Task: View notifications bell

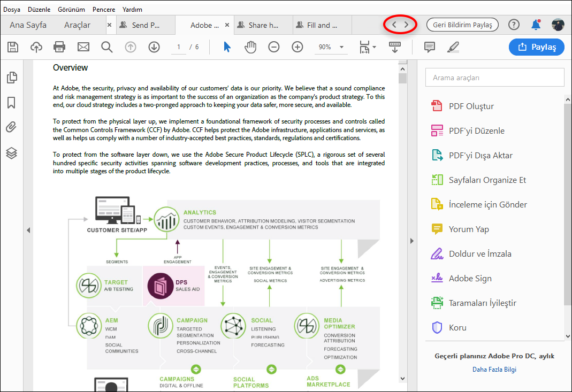Action: pos(536,25)
